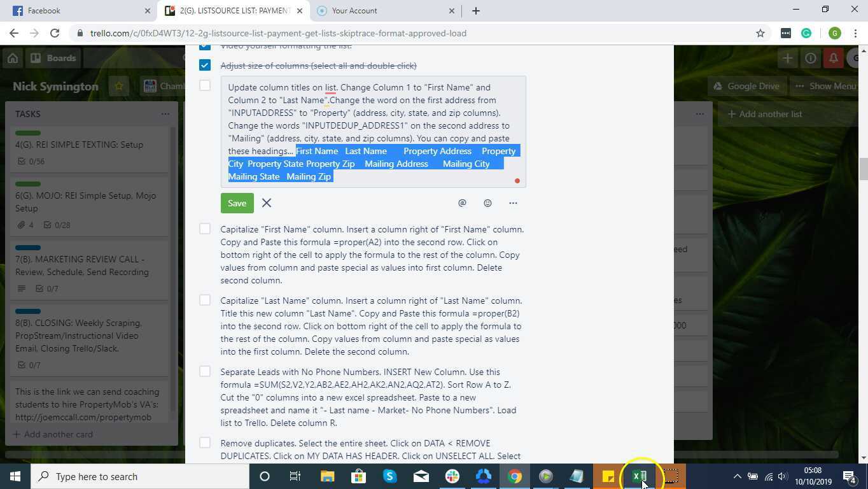Image resolution: width=868 pixels, height=489 pixels.
Task: Click the page vertical scrollbar thumb
Action: coord(864,169)
